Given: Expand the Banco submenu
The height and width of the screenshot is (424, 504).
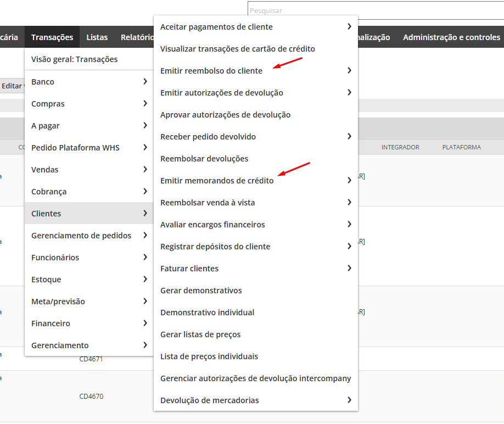Looking at the screenshot, I should [x=89, y=82].
